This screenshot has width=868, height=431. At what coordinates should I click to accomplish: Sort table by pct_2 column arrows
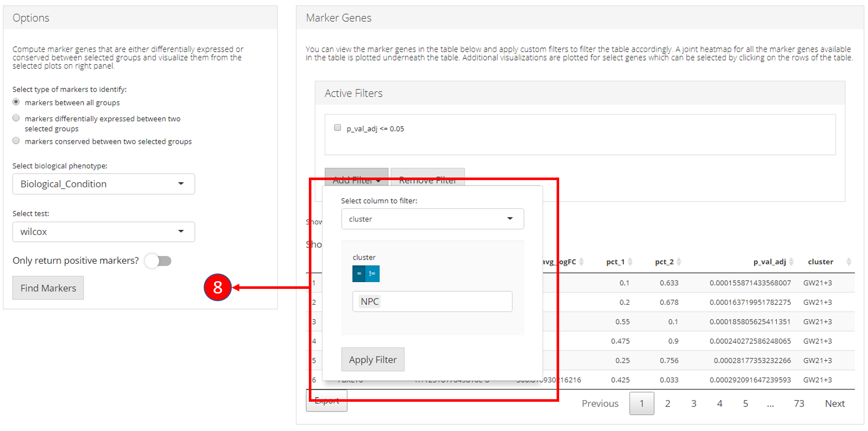click(679, 262)
